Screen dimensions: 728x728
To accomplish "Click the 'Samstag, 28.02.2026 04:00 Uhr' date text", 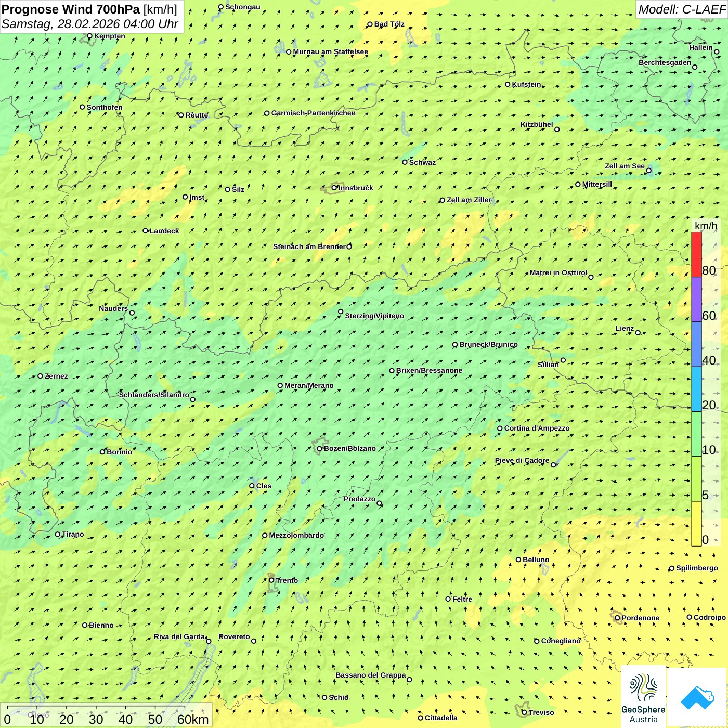I will click(90, 24).
